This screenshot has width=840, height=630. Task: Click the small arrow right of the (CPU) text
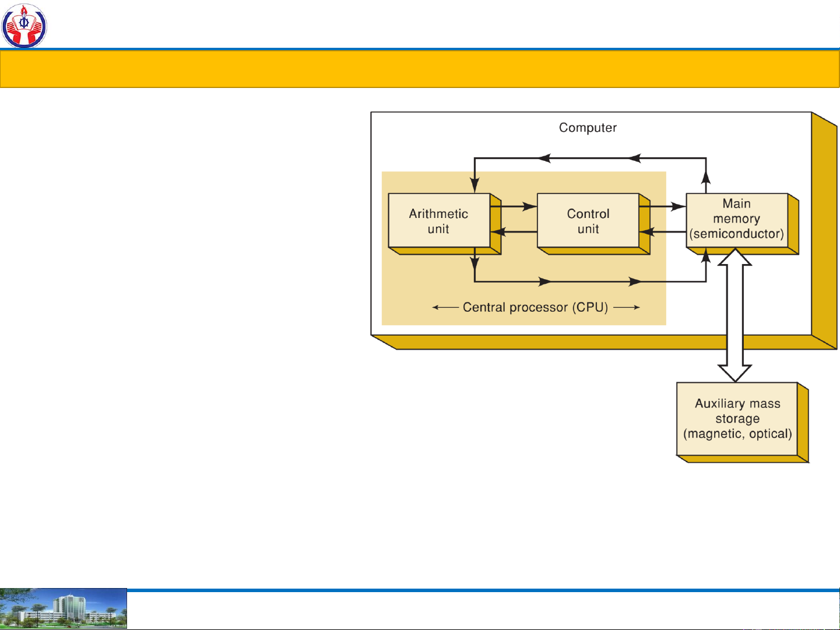(x=627, y=307)
